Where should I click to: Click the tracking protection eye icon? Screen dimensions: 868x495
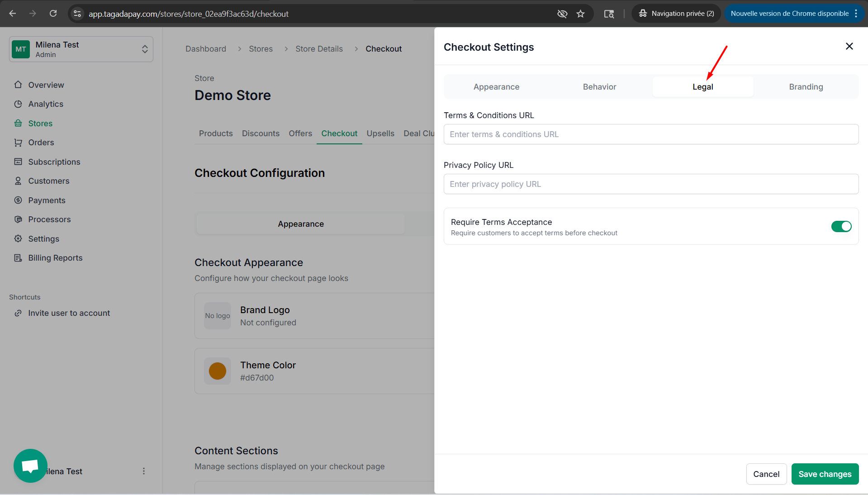tap(562, 14)
